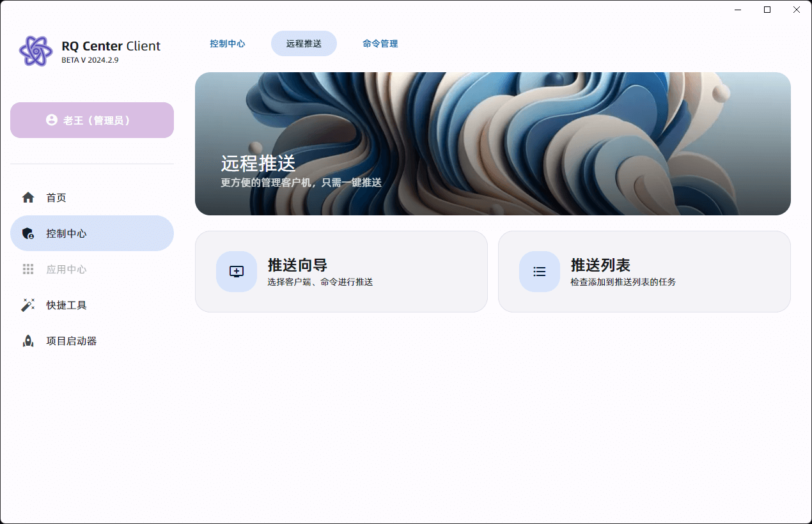
Task: Launch 项目启动器 using its rocket icon
Action: (x=28, y=341)
